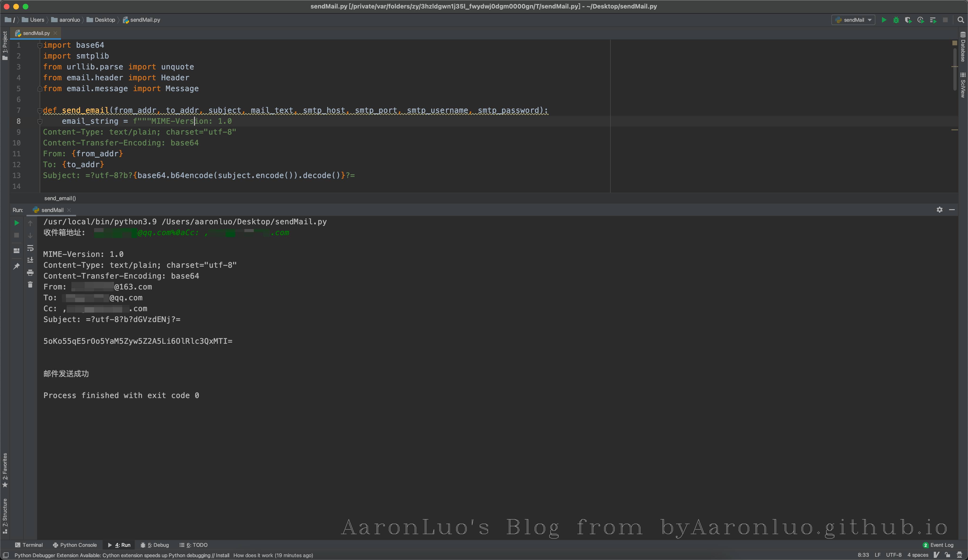Rerun sendMail from Run panel
This screenshot has width=968, height=560.
click(x=17, y=223)
